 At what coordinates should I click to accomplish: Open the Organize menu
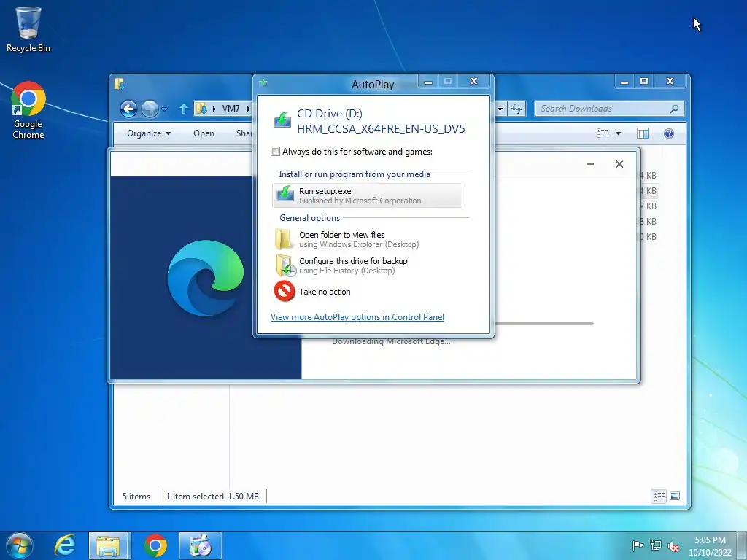click(x=149, y=133)
